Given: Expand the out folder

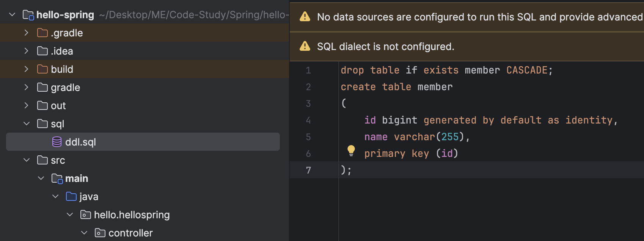Looking at the screenshot, I should 26,105.
